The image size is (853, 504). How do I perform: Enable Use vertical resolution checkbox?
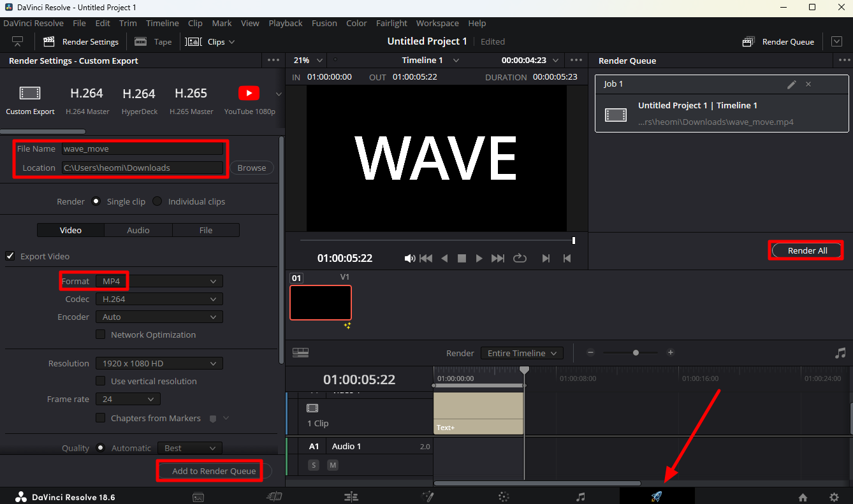pos(100,381)
